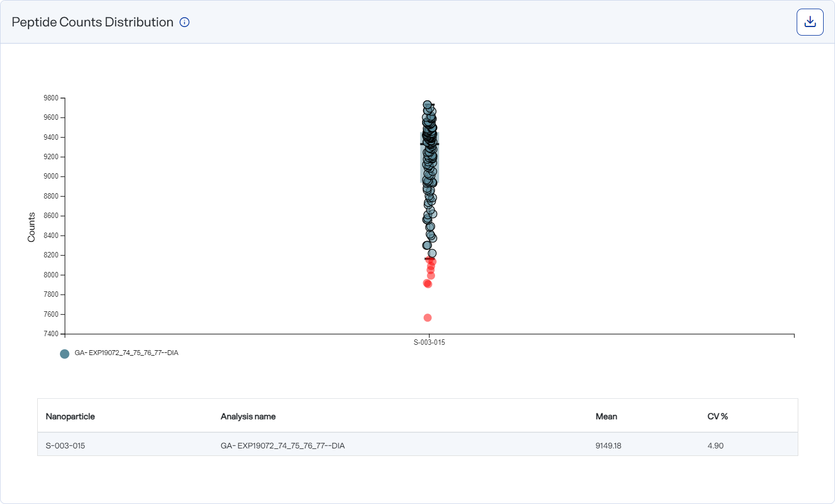Image resolution: width=835 pixels, height=504 pixels.
Task: Click the y-axis tick label 7400
Action: pyautogui.click(x=51, y=333)
